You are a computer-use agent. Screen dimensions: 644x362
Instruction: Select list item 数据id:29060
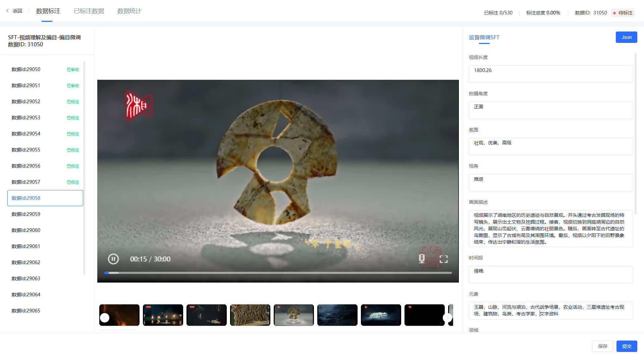click(45, 230)
